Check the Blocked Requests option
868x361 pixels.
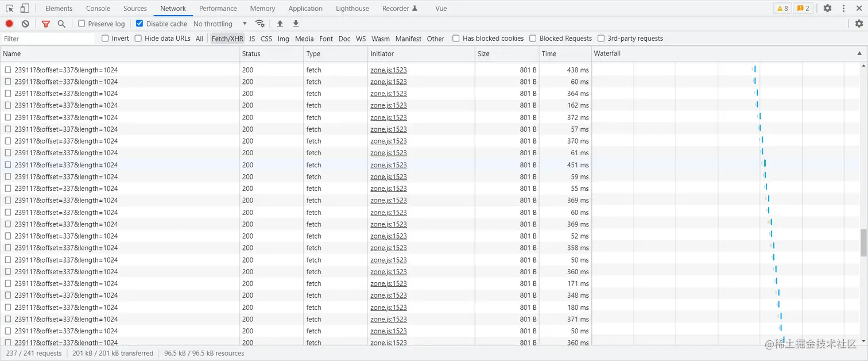[533, 38]
